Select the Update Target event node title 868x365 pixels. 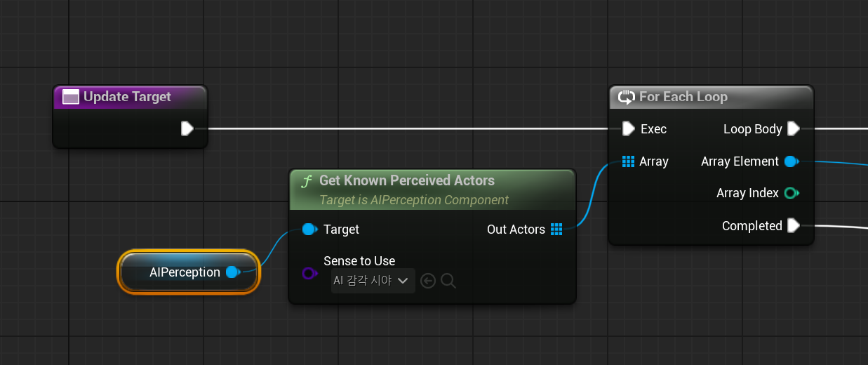(127, 97)
